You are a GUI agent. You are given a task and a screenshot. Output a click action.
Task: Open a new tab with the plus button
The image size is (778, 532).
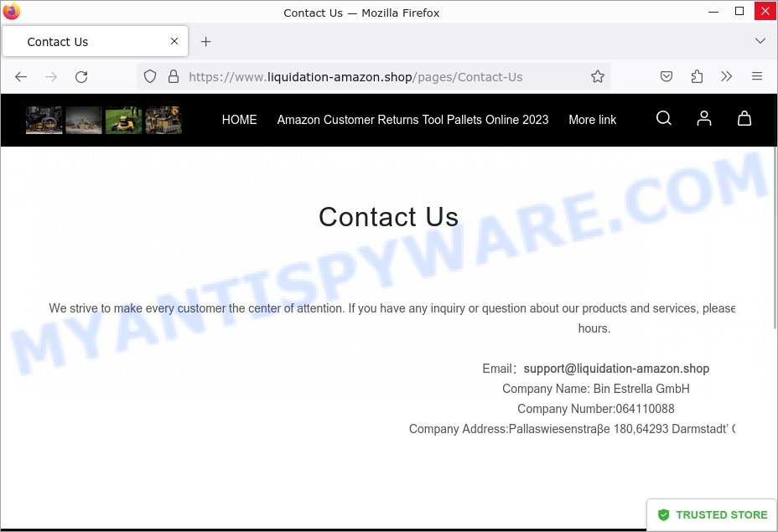pos(206,42)
